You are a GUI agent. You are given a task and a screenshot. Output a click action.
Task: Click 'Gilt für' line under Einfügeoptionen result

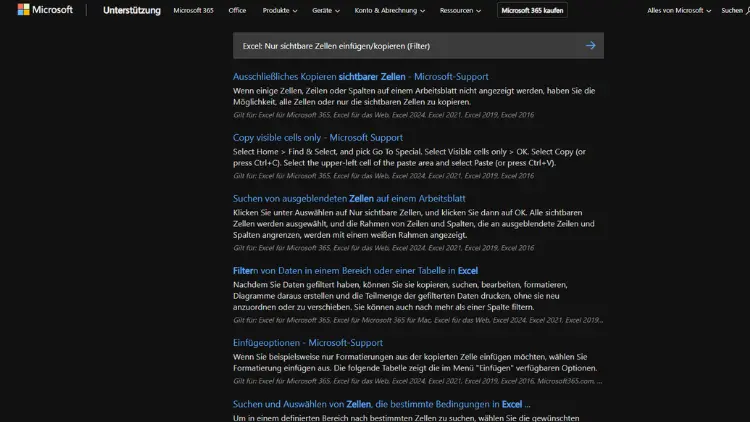coord(418,381)
